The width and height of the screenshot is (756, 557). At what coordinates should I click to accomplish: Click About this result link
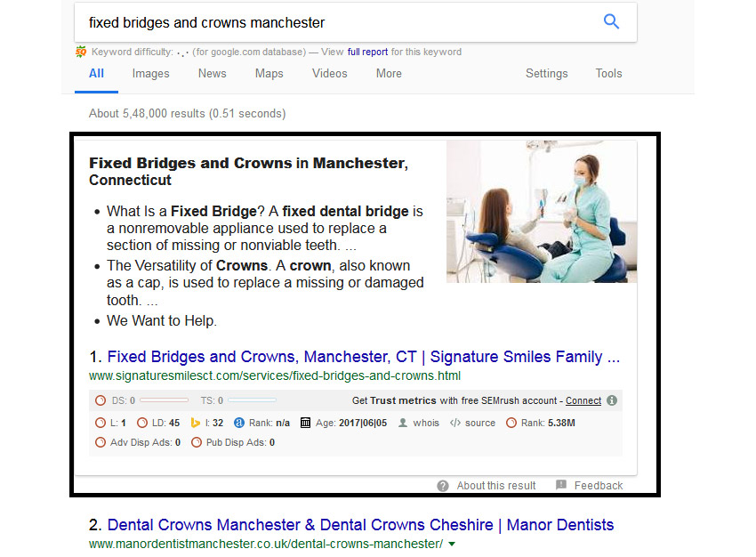[x=496, y=486]
